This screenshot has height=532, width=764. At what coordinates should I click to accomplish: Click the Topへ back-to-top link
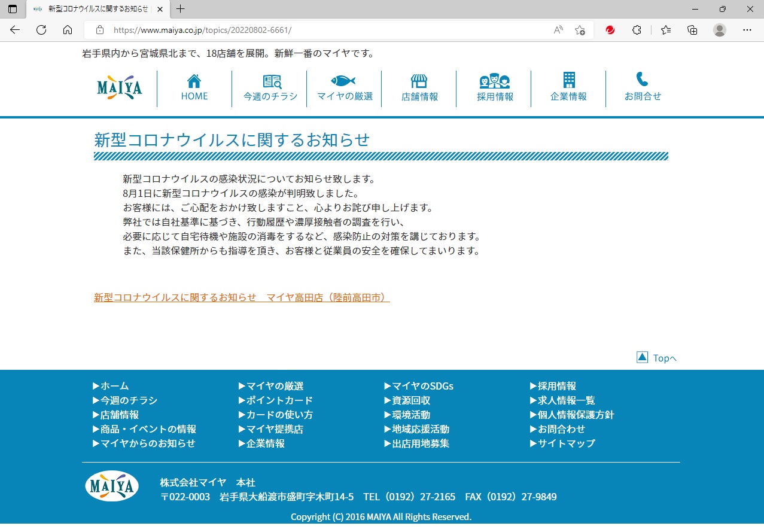(656, 358)
